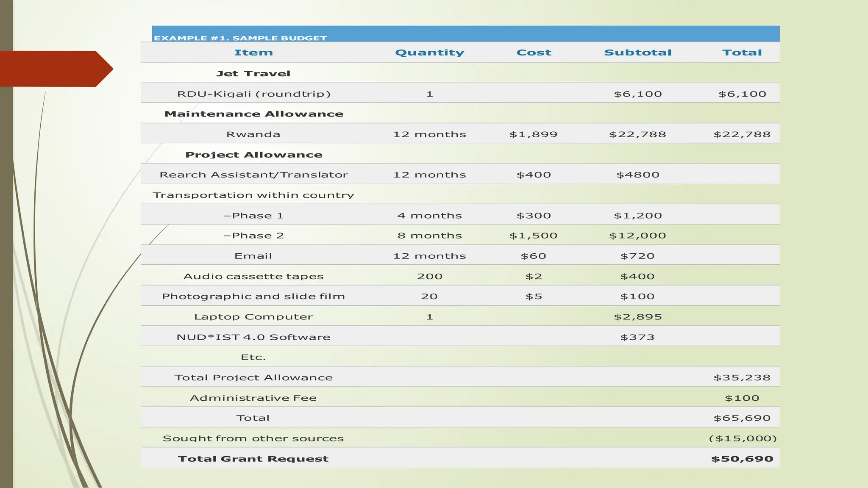This screenshot has width=868, height=488.
Task: Click the 'Subtotal' column header
Action: coord(637,53)
